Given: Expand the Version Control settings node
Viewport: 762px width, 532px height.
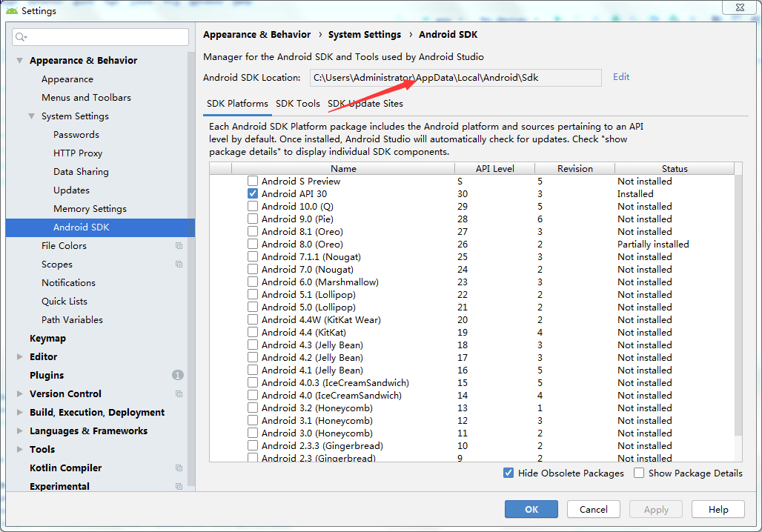Looking at the screenshot, I should pos(20,393).
